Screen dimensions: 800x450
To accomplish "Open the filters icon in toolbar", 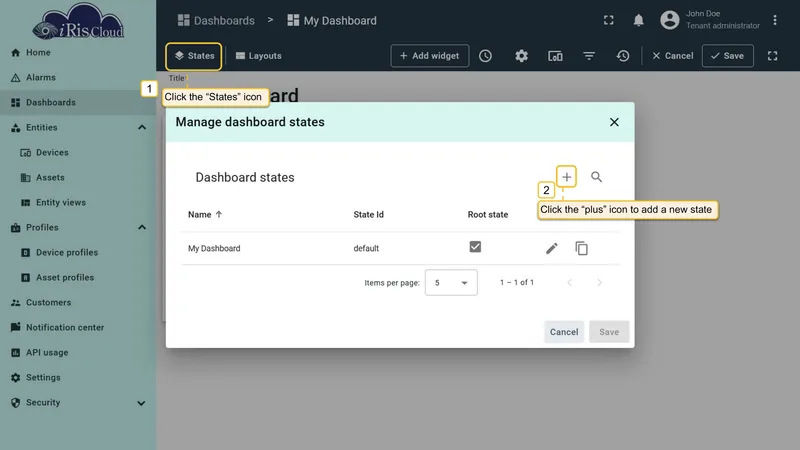I will point(589,56).
